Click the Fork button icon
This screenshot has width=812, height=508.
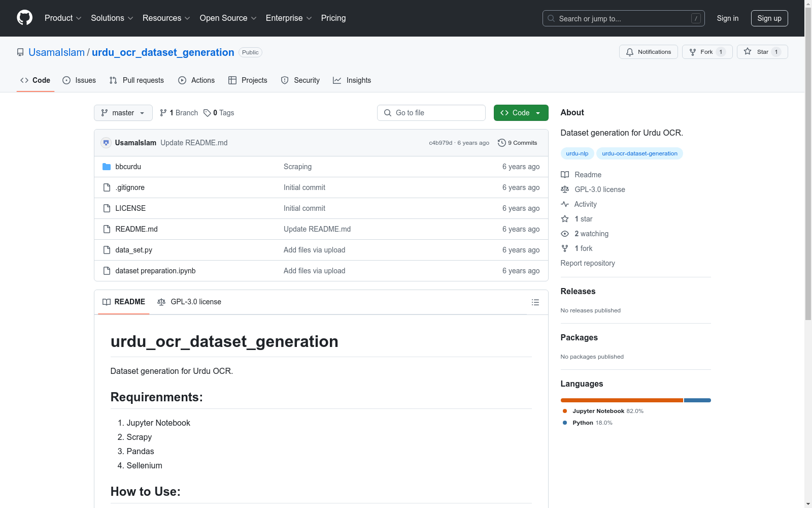[x=693, y=52]
